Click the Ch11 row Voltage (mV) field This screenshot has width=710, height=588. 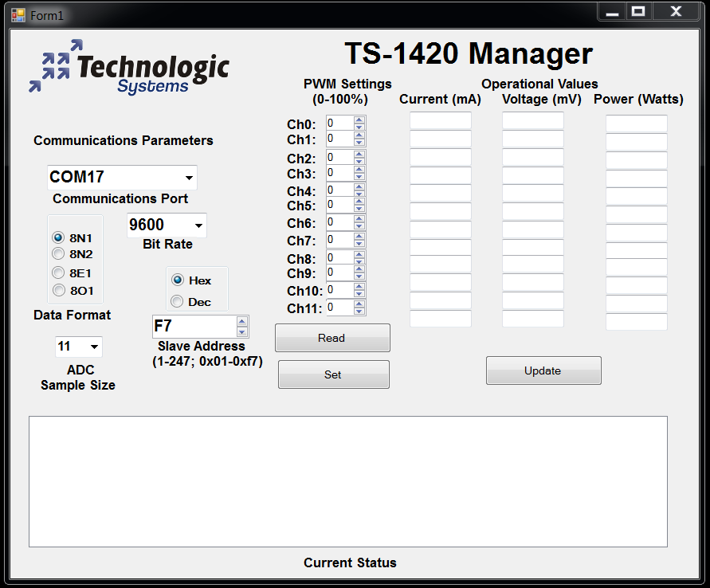(x=533, y=319)
